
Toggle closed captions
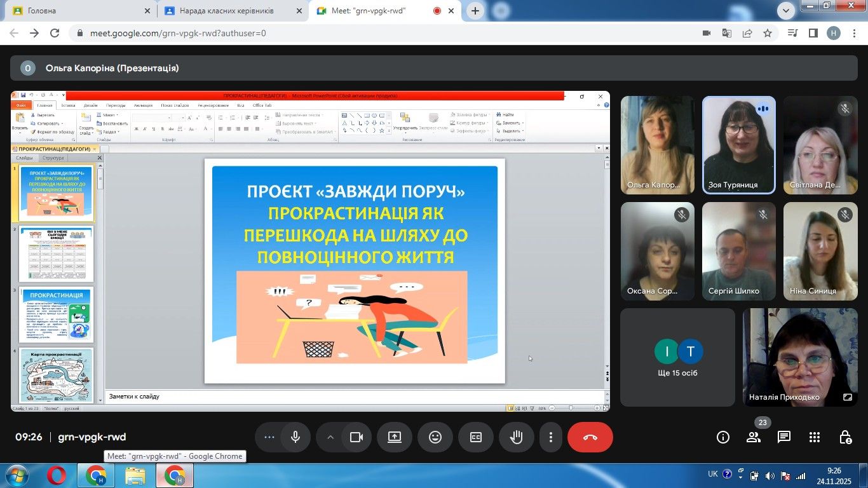pos(476,437)
